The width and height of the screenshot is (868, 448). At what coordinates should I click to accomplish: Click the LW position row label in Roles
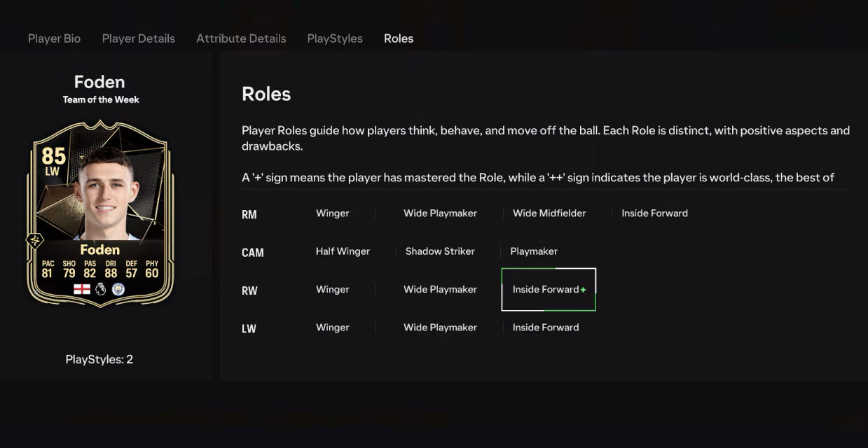pos(249,328)
